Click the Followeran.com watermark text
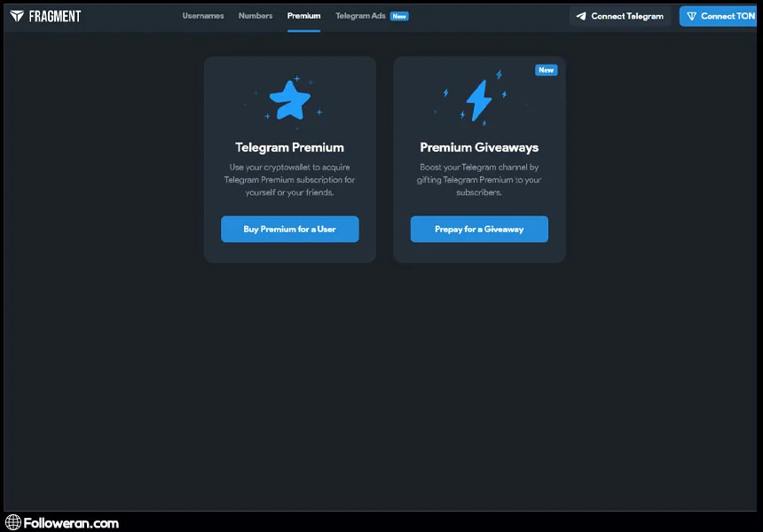This screenshot has width=763, height=532. point(71,523)
